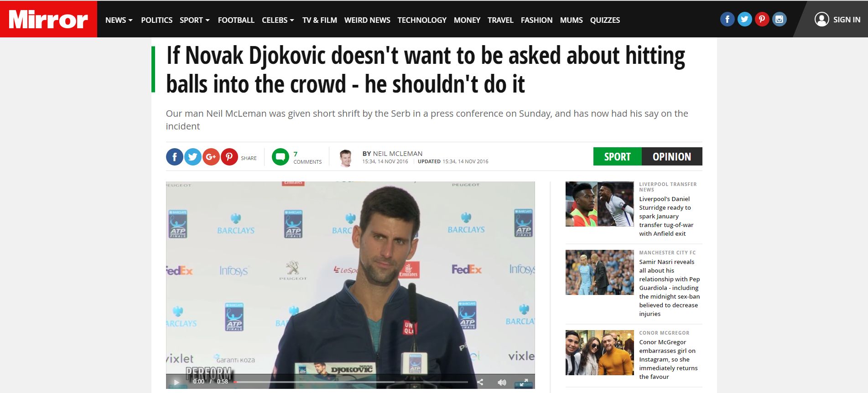
Task: Open the TECHNOLOGY menu item
Action: (x=422, y=20)
